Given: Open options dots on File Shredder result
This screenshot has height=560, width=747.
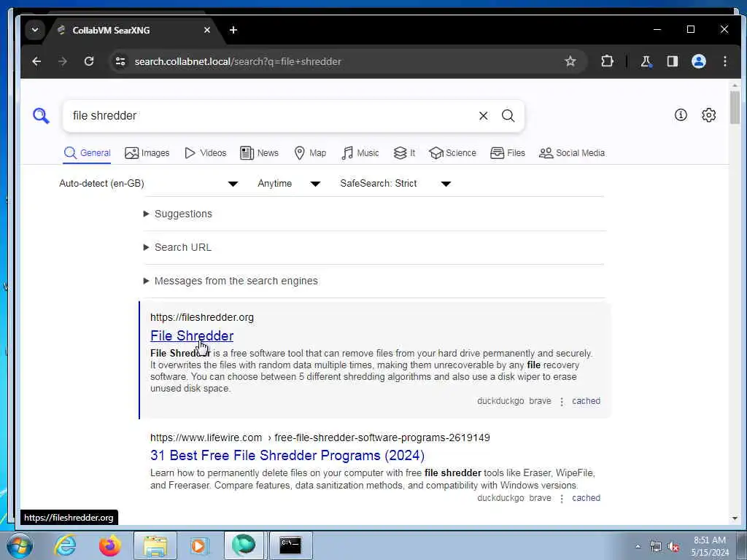Looking at the screenshot, I should (x=562, y=402).
